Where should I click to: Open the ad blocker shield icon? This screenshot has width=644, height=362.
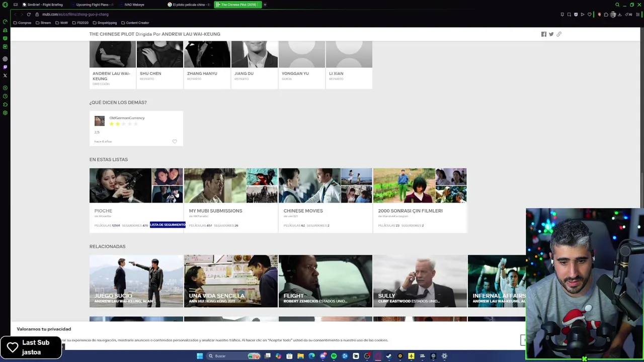click(576, 15)
